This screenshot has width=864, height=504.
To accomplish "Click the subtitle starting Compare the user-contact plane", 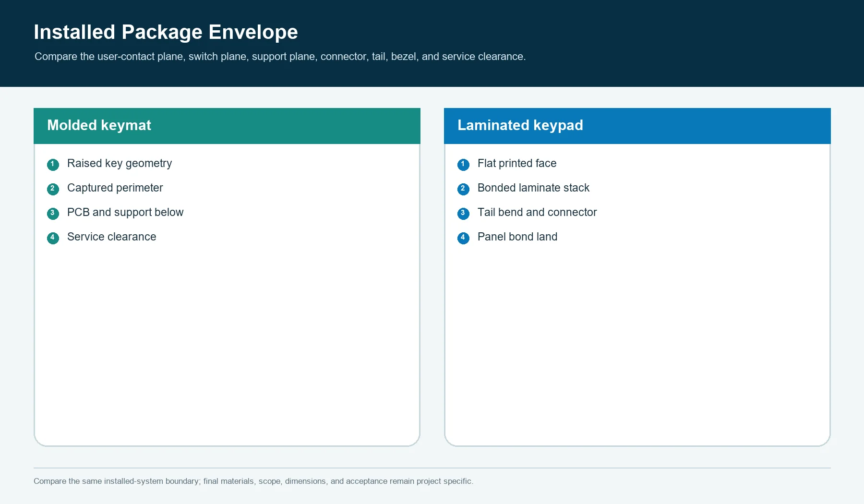I will (x=280, y=57).
